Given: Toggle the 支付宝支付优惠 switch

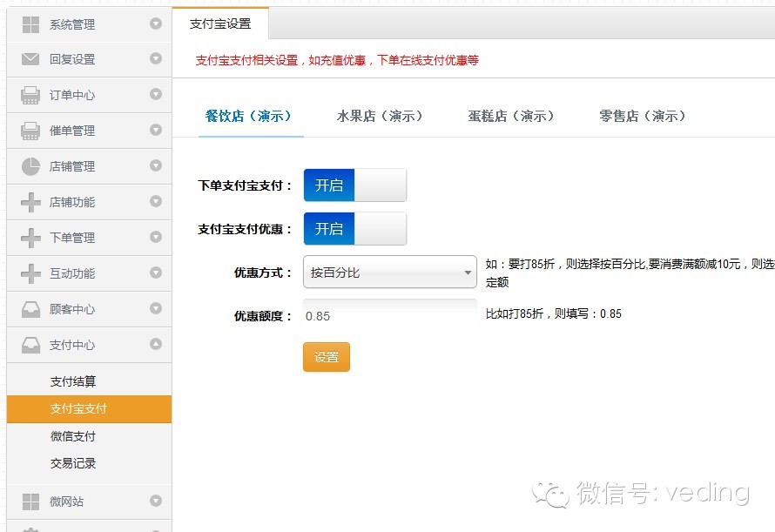Looking at the screenshot, I should (x=355, y=228).
